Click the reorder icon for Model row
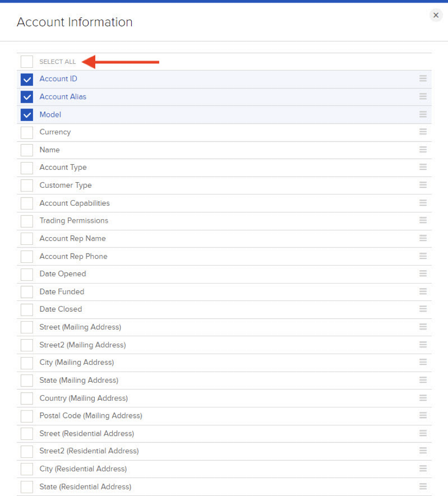Screen dimensions: 448x496 pyautogui.click(x=423, y=114)
